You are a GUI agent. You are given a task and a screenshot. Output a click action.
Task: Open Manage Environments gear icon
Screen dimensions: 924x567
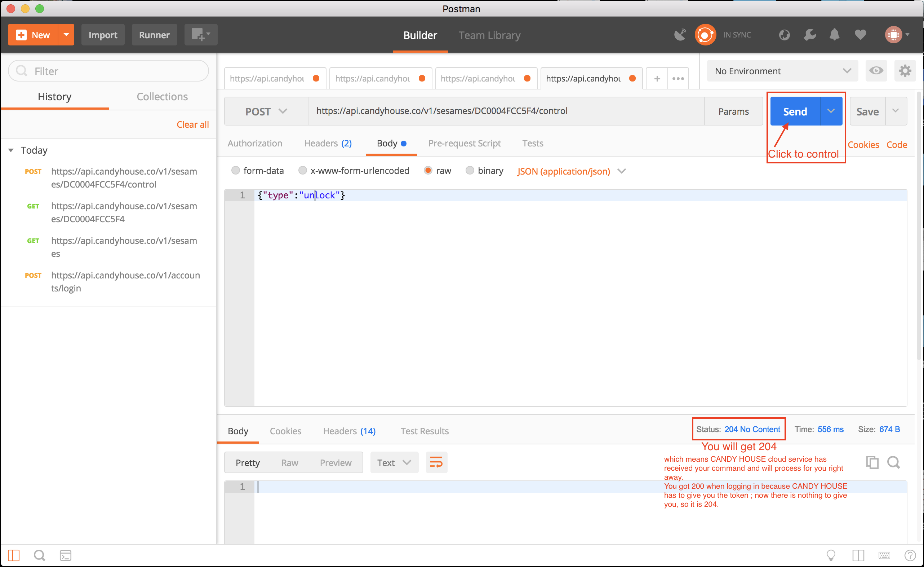(905, 71)
